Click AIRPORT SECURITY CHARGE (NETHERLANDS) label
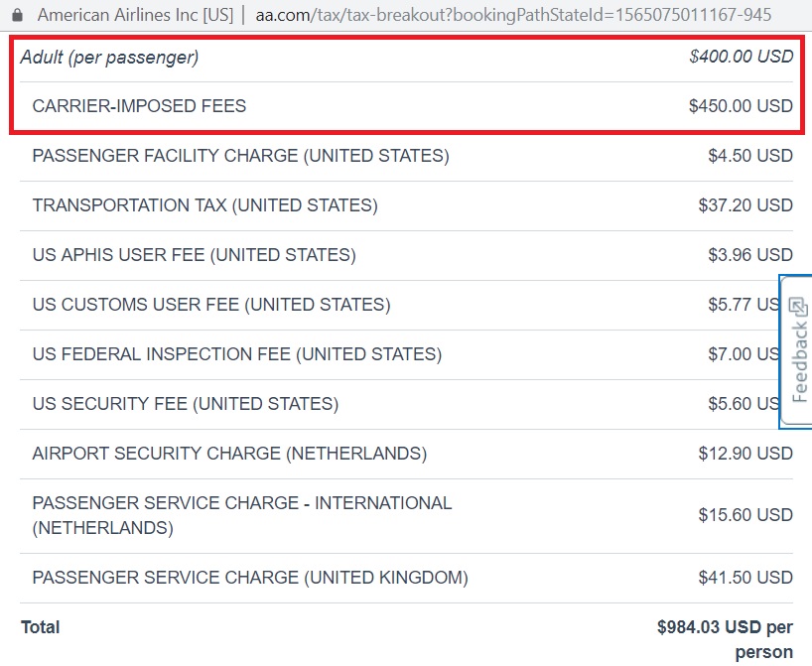812x666 pixels. point(229,454)
